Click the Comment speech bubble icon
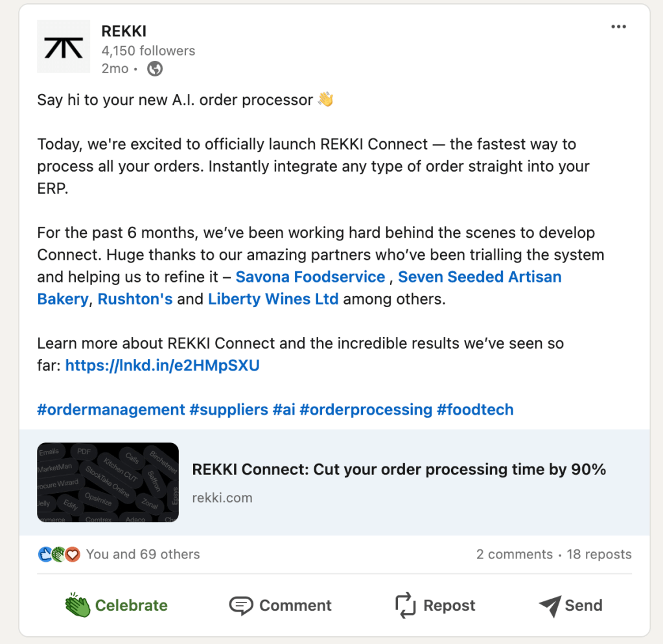Screen dimensions: 663x644 coord(241,605)
